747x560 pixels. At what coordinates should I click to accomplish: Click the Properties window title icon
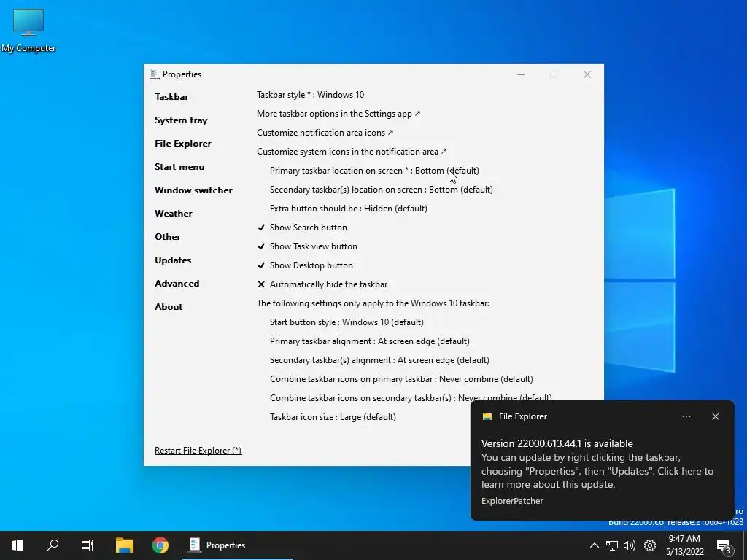click(154, 74)
